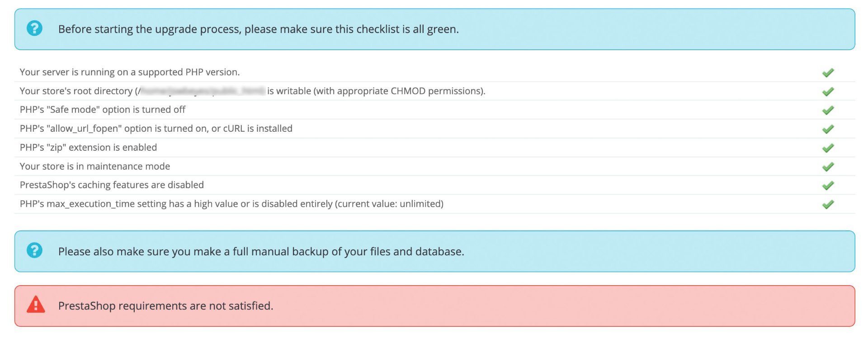Image resolution: width=868 pixels, height=344 pixels.
Task: Click green checkmark for maintenance mode row
Action: [x=828, y=167]
